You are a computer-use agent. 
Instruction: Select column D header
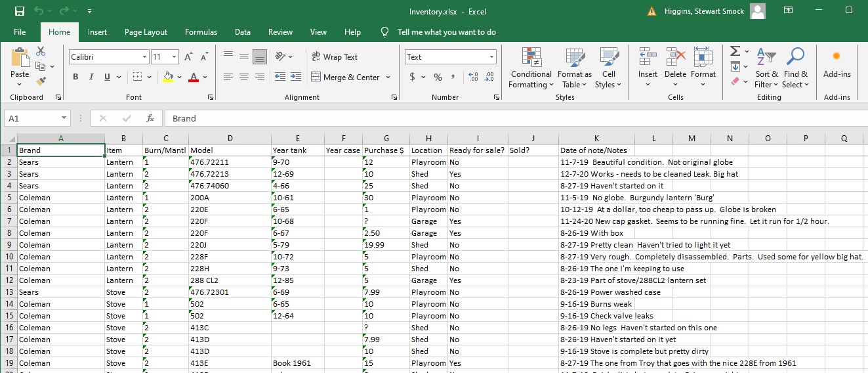click(230, 138)
